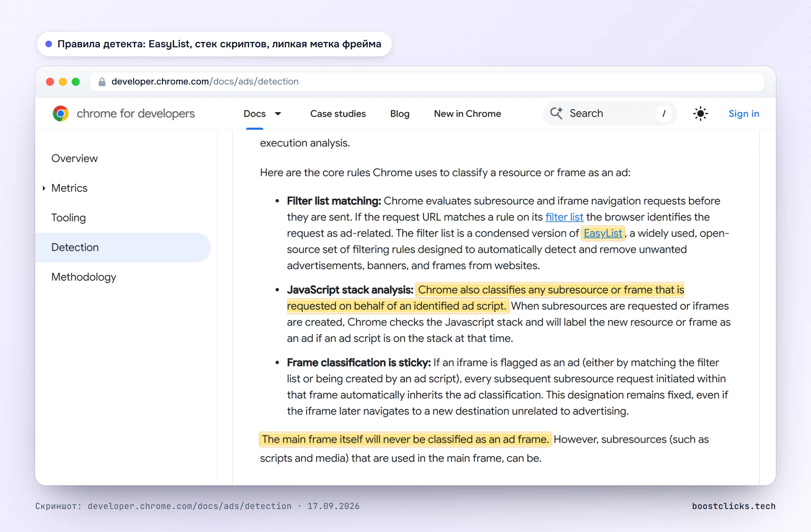This screenshot has width=811, height=532.
Task: Click the search magnifier sparkle icon
Action: (557, 113)
